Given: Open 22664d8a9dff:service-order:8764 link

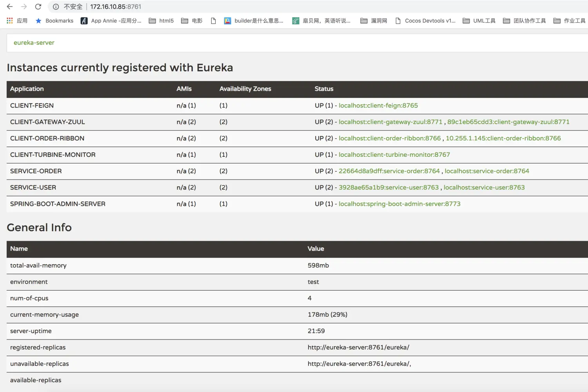Looking at the screenshot, I should [x=389, y=171].
